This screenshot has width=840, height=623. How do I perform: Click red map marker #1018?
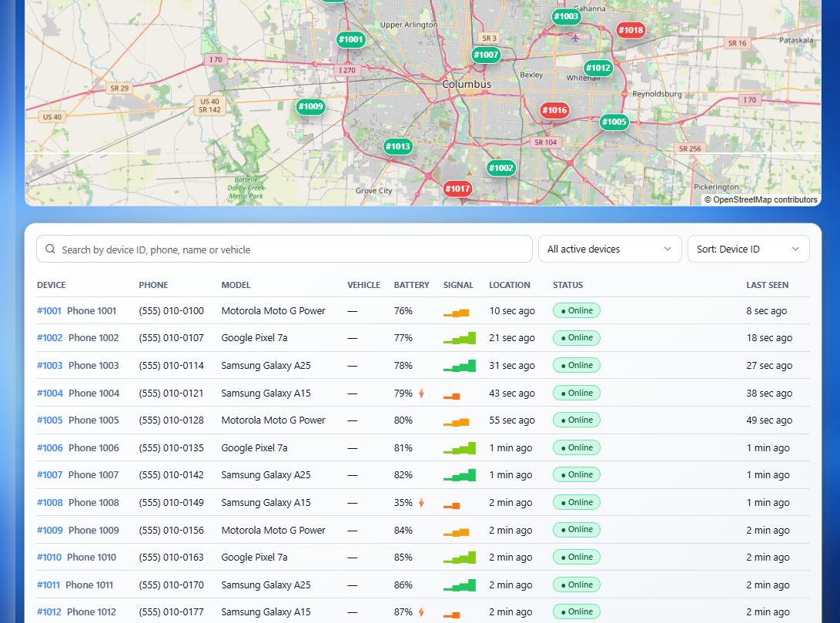coord(631,30)
